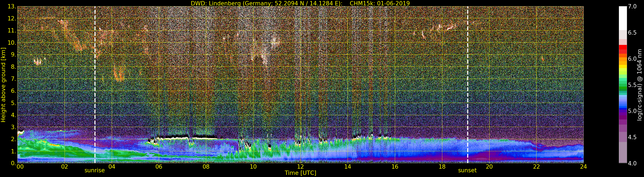Click the '5.5' colorbar tick value
This screenshot has height=177, width=644.
pos(632,85)
